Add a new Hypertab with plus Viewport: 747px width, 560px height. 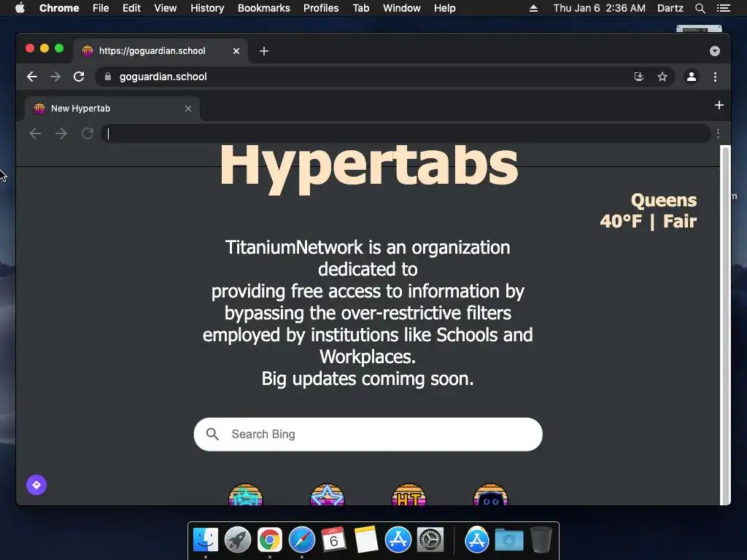(x=719, y=105)
